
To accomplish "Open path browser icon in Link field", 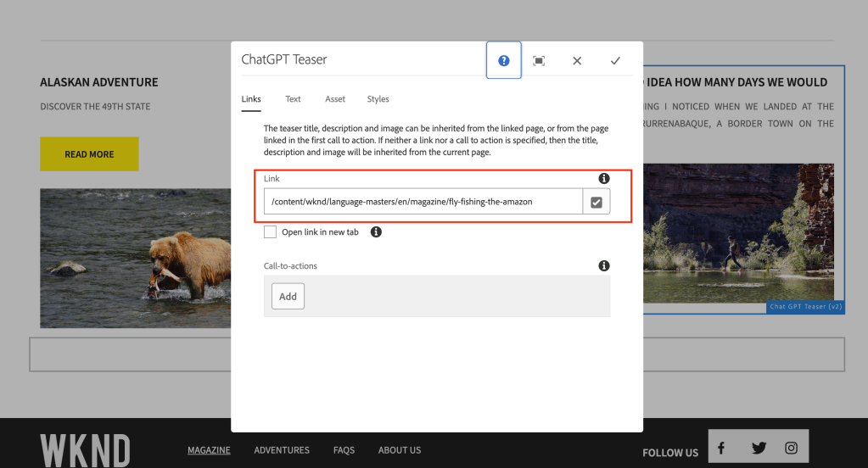I will tap(596, 202).
